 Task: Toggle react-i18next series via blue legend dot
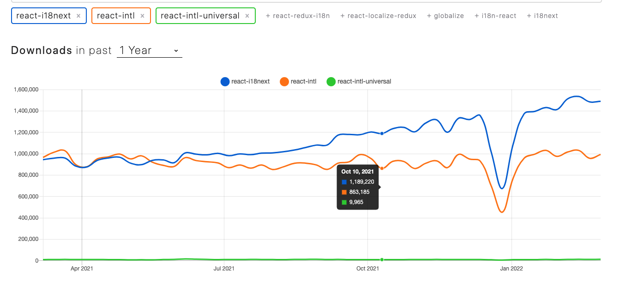pyautogui.click(x=225, y=82)
